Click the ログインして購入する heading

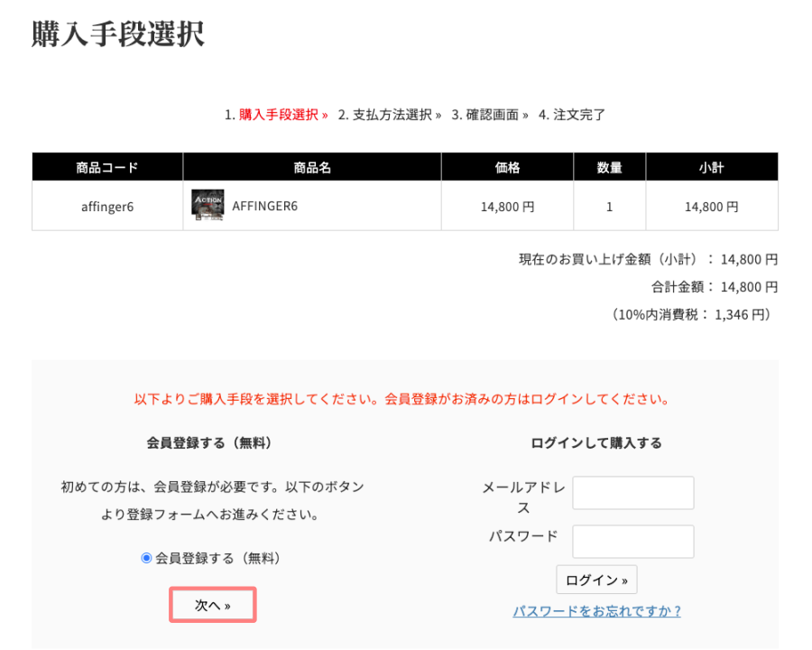596,443
